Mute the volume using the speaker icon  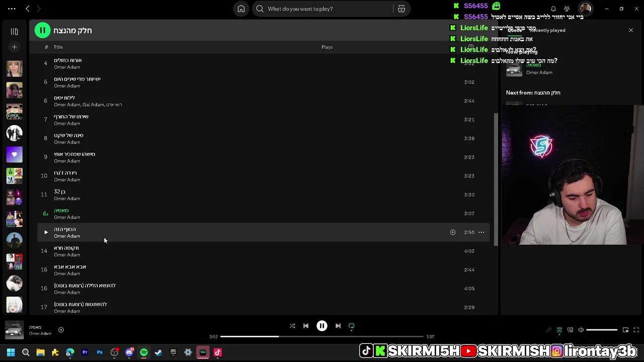pos(581,330)
